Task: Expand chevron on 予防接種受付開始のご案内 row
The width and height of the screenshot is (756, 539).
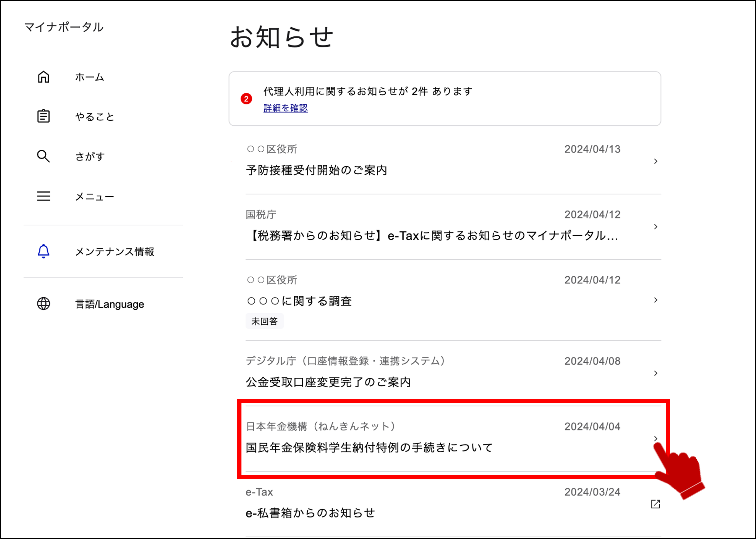Action: coord(656,161)
